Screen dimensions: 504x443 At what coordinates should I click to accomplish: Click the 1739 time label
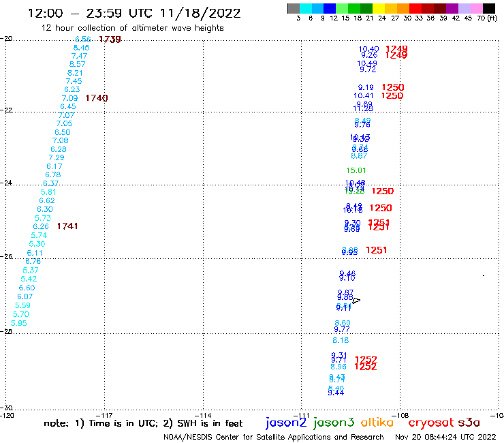coord(110,40)
